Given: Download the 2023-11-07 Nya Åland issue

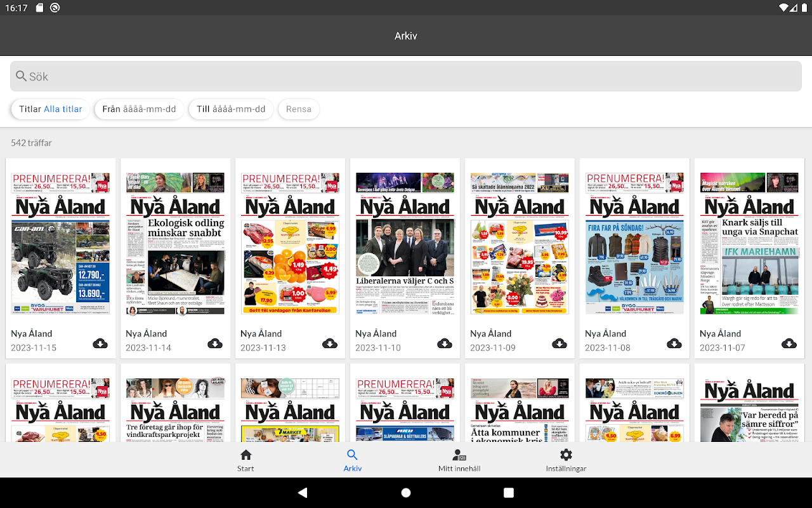Looking at the screenshot, I should (x=789, y=344).
